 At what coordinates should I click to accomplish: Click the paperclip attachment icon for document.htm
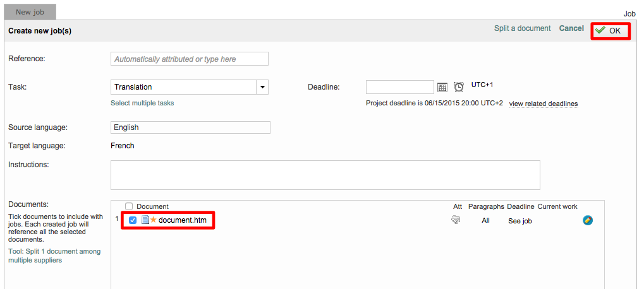pyautogui.click(x=456, y=220)
